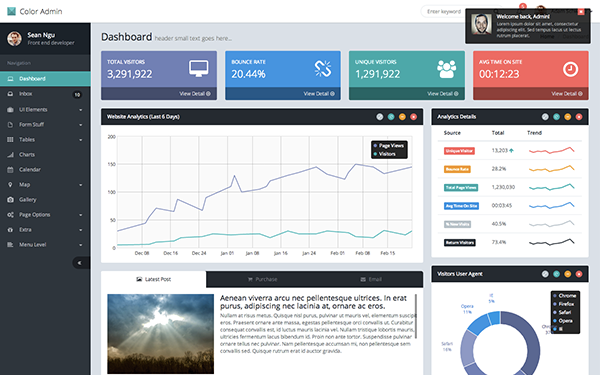Toggle the Visitors series in chart legend
The image size is (600, 375).
[x=385, y=154]
